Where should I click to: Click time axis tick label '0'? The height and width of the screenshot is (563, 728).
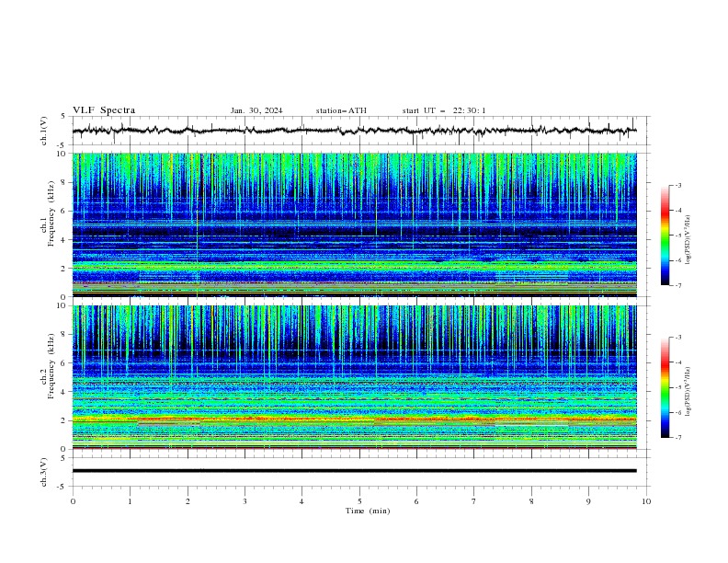coord(73,501)
